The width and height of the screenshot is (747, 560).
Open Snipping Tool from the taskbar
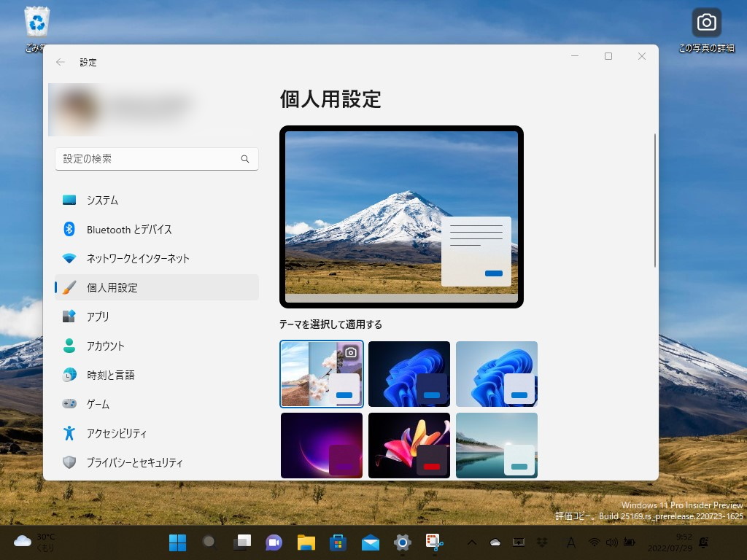(435, 542)
